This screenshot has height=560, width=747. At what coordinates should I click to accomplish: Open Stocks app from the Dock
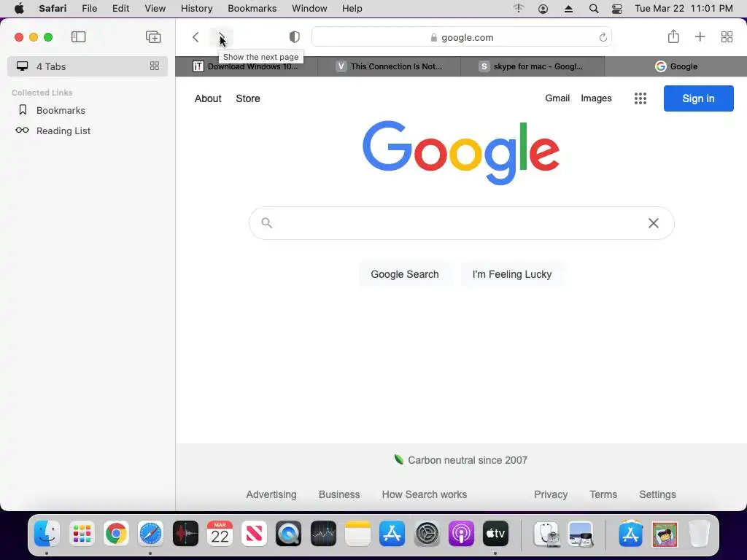(323, 533)
